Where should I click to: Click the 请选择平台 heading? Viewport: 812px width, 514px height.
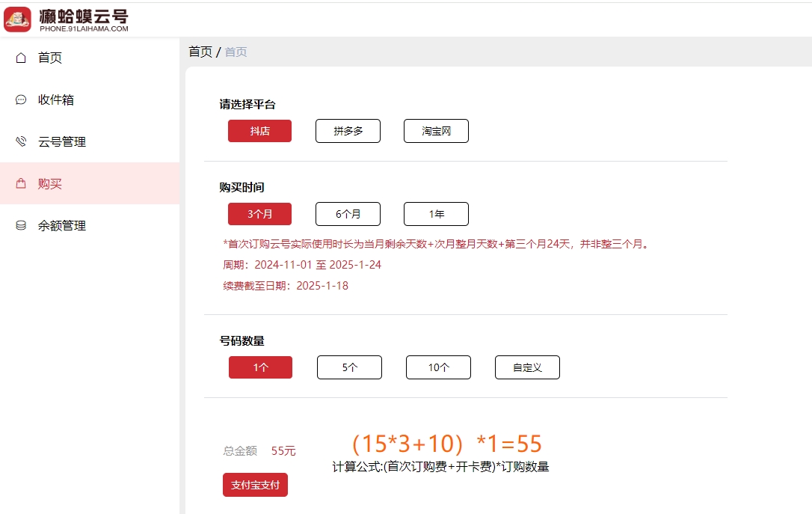(x=247, y=104)
